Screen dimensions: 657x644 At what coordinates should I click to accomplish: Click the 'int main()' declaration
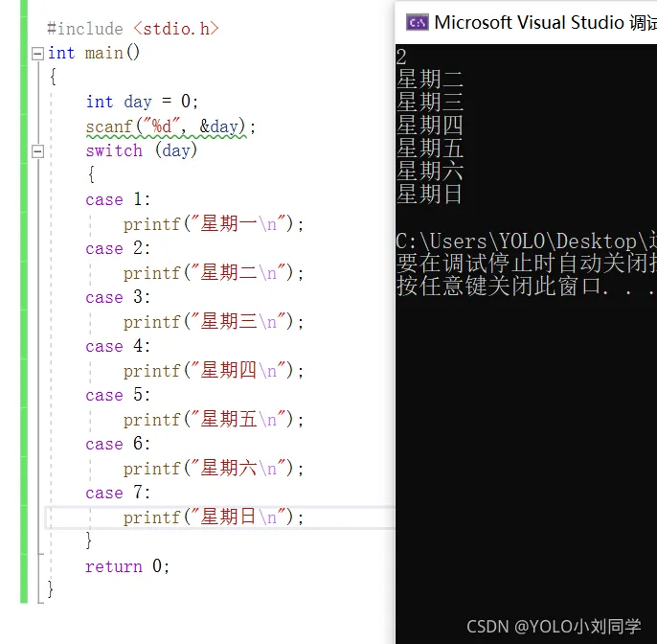pyautogui.click(x=94, y=54)
